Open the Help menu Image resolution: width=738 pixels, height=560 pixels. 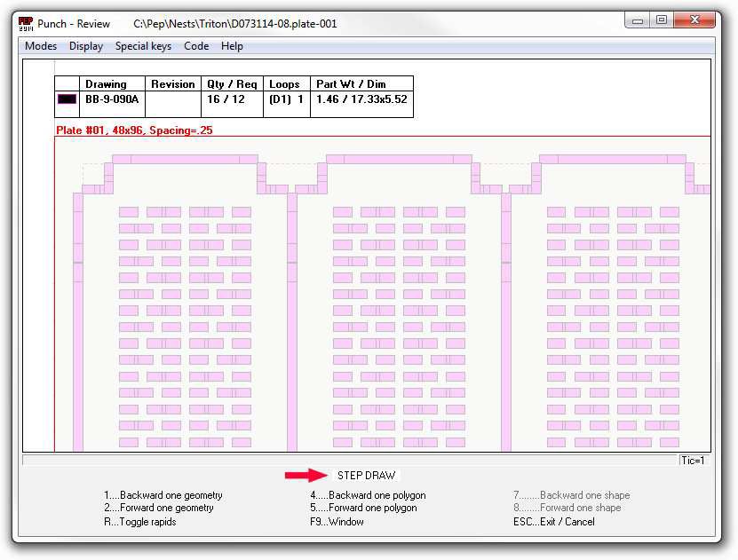click(232, 46)
